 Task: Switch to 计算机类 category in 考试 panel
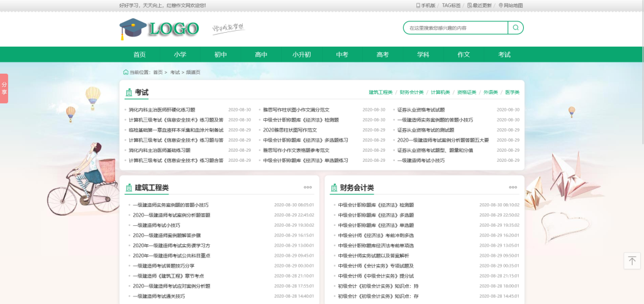(x=440, y=93)
